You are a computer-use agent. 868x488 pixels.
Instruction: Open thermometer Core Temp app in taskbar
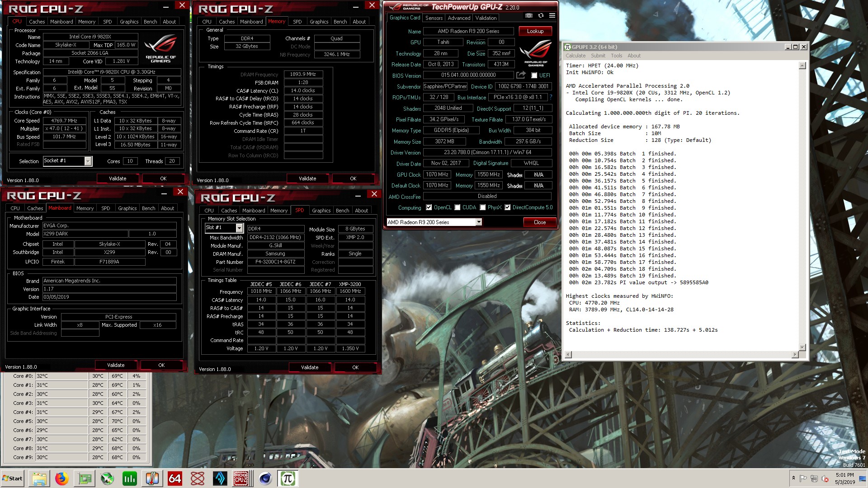coord(152,479)
